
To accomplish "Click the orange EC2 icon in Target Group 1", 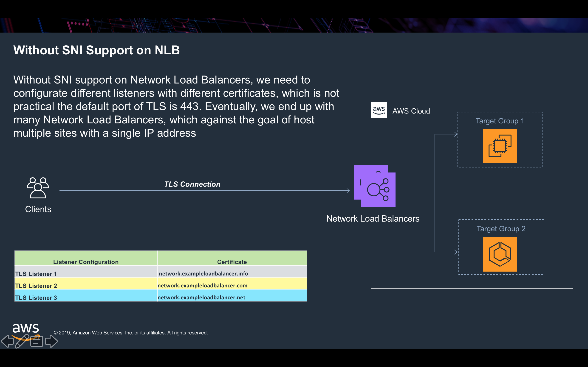I will (500, 146).
